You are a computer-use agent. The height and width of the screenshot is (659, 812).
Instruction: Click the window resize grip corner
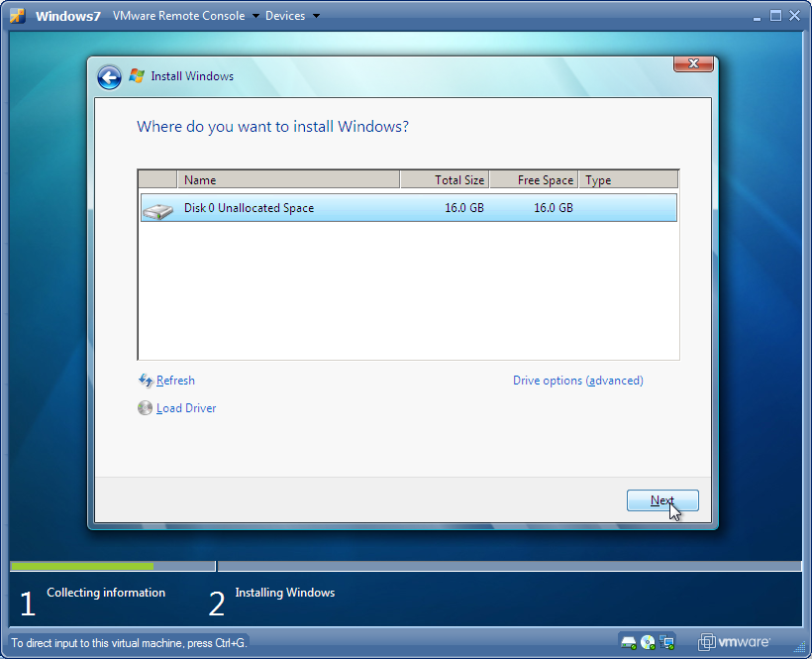pos(799,647)
